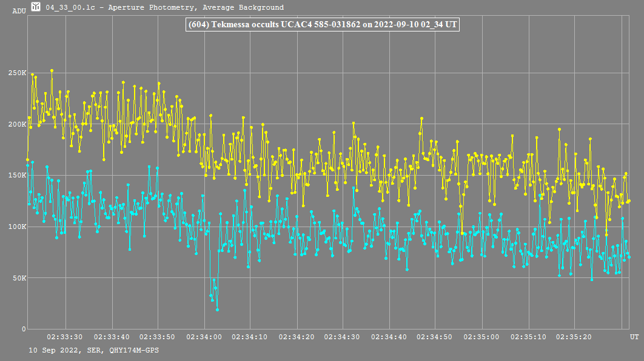The width and height of the screenshot is (644, 361).
Task: Click the '10 Sep 2022, SER, QHY174M-GPS' footer text
Action: [94, 351]
